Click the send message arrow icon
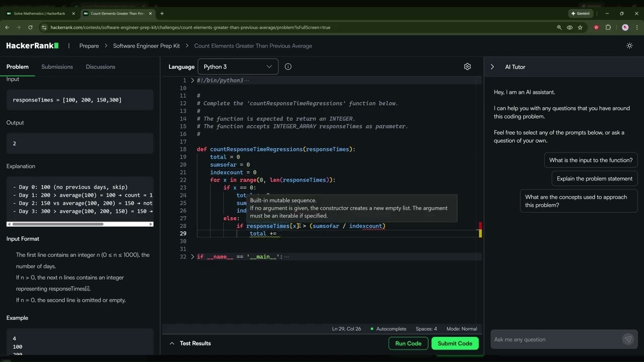This screenshot has height=362, width=644. [x=628, y=339]
